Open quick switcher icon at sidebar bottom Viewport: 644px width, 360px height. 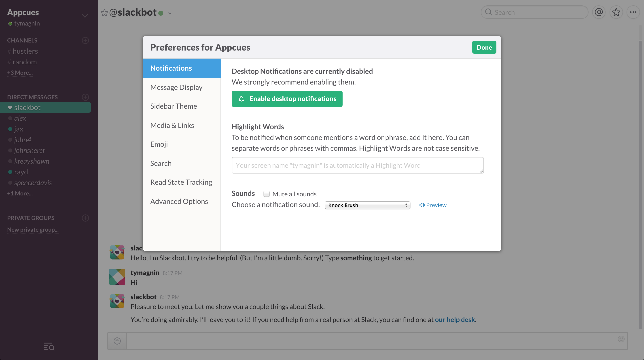pyautogui.click(x=49, y=347)
